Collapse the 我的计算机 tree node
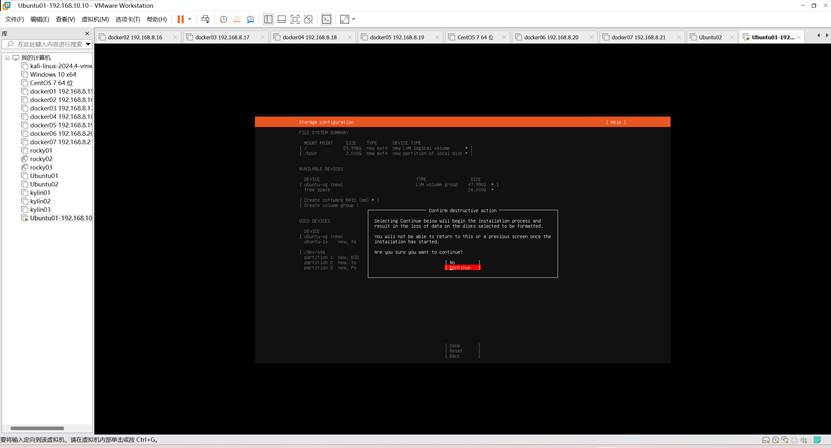The image size is (831, 448). [7, 57]
